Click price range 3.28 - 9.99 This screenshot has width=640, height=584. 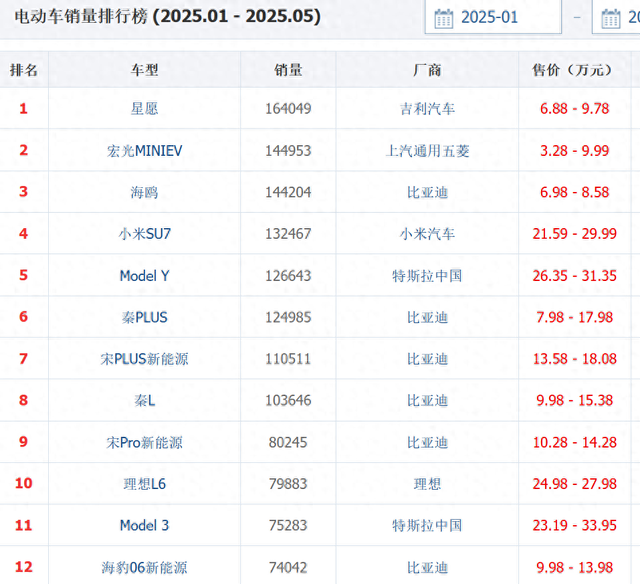pos(575,151)
